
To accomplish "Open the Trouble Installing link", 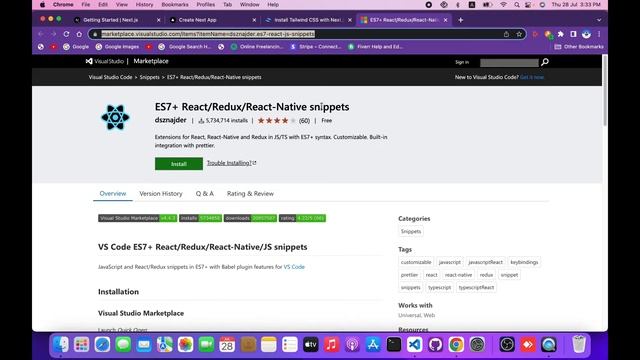I will tap(231, 163).
